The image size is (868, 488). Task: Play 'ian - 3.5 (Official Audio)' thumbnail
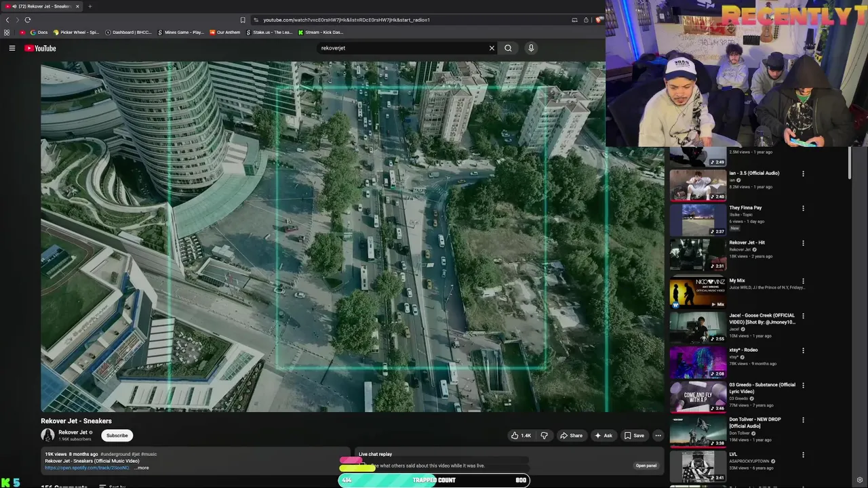click(x=698, y=185)
